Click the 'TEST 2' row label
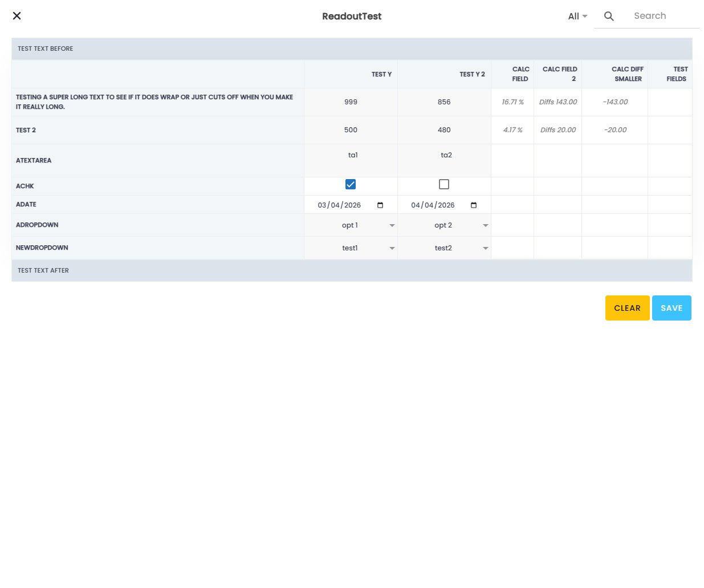Screen dimensions: 704x588 (x=26, y=130)
